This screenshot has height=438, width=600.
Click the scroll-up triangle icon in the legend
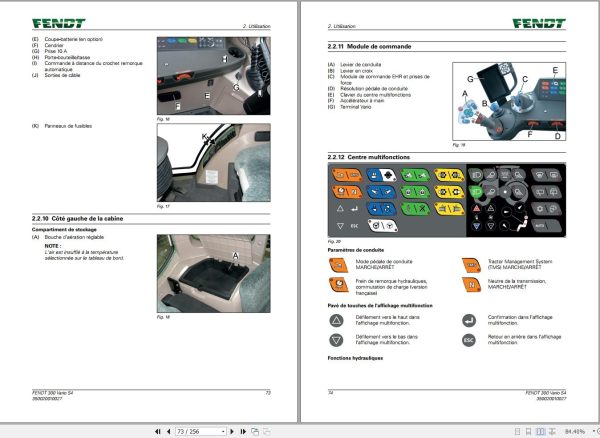click(x=336, y=321)
